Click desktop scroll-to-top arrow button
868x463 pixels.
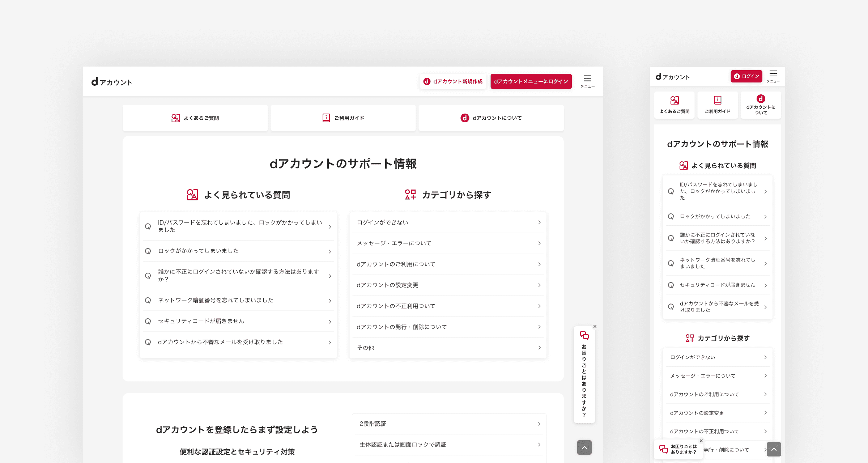(584, 447)
